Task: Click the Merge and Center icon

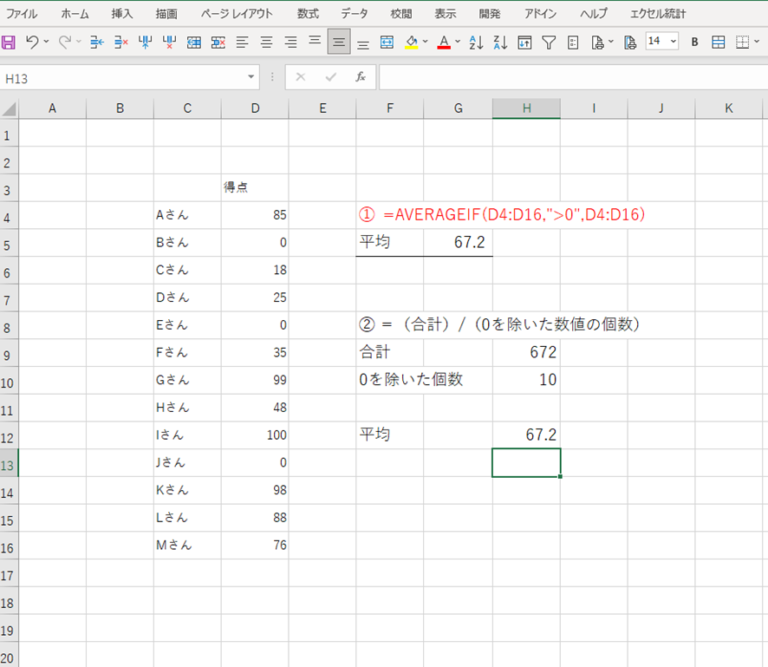Action: tap(387, 43)
